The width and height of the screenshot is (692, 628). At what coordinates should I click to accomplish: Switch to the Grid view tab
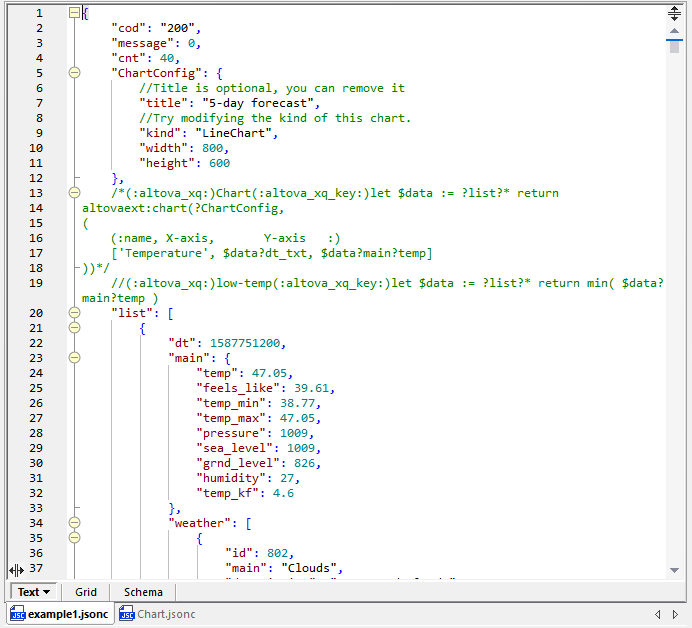pyautogui.click(x=86, y=592)
